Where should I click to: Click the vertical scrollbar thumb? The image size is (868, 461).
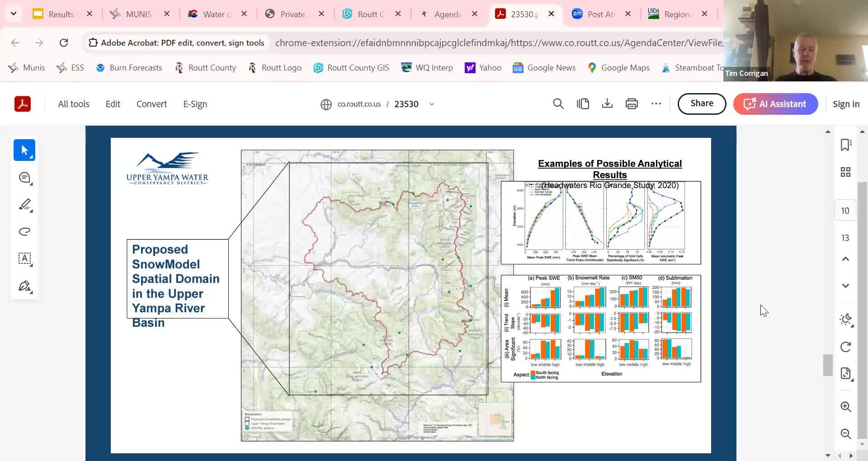[x=827, y=365]
